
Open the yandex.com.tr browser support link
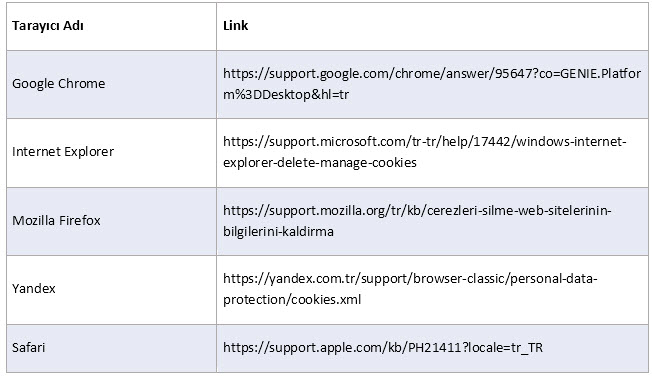point(410,289)
